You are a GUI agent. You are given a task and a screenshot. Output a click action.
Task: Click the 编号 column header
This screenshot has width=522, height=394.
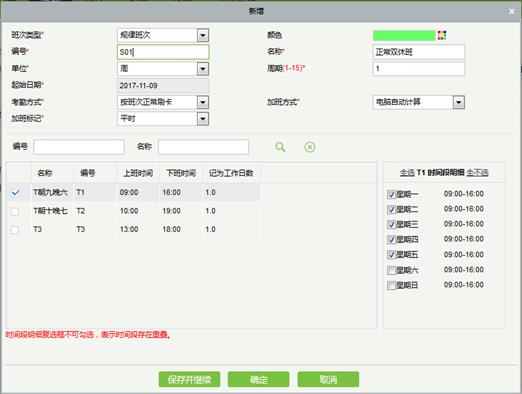[88, 173]
